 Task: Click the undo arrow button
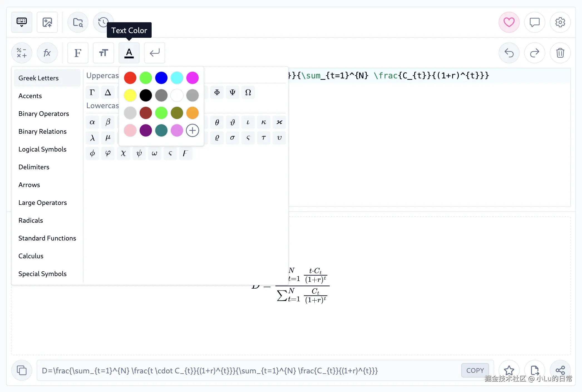pyautogui.click(x=509, y=53)
